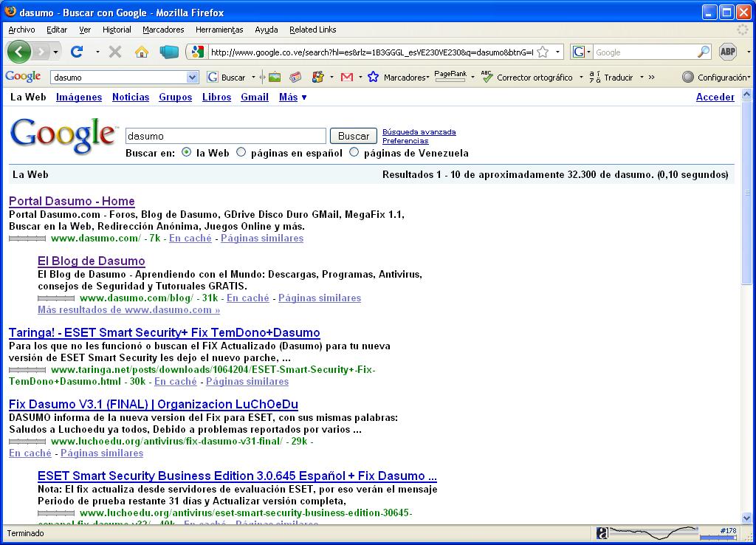Click the Buscar button next to query

(354, 136)
